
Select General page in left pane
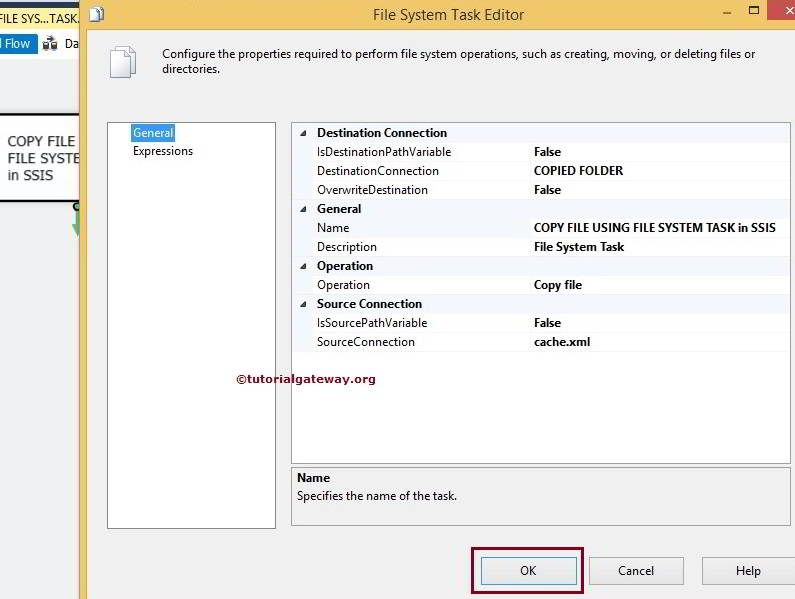(153, 133)
